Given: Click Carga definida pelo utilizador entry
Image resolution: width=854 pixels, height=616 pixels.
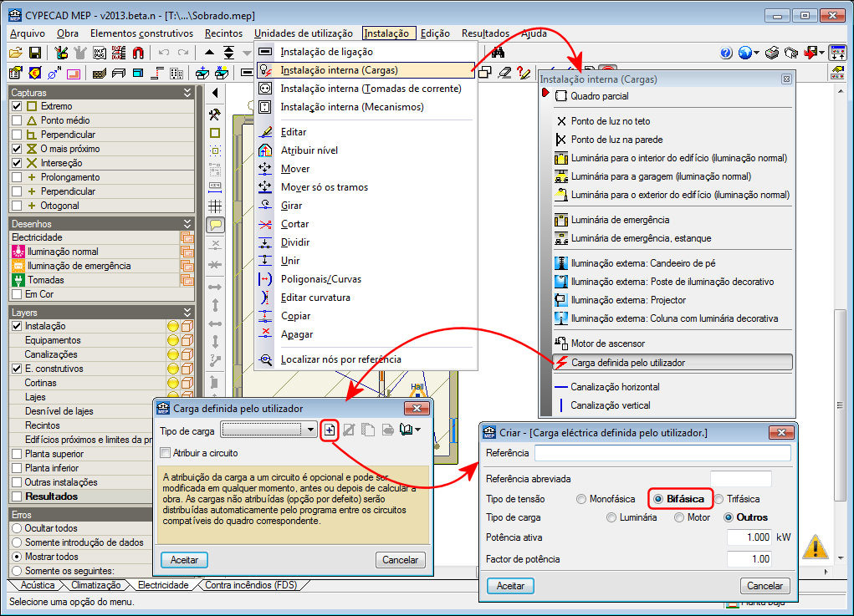Looking at the screenshot, I should coord(672,363).
